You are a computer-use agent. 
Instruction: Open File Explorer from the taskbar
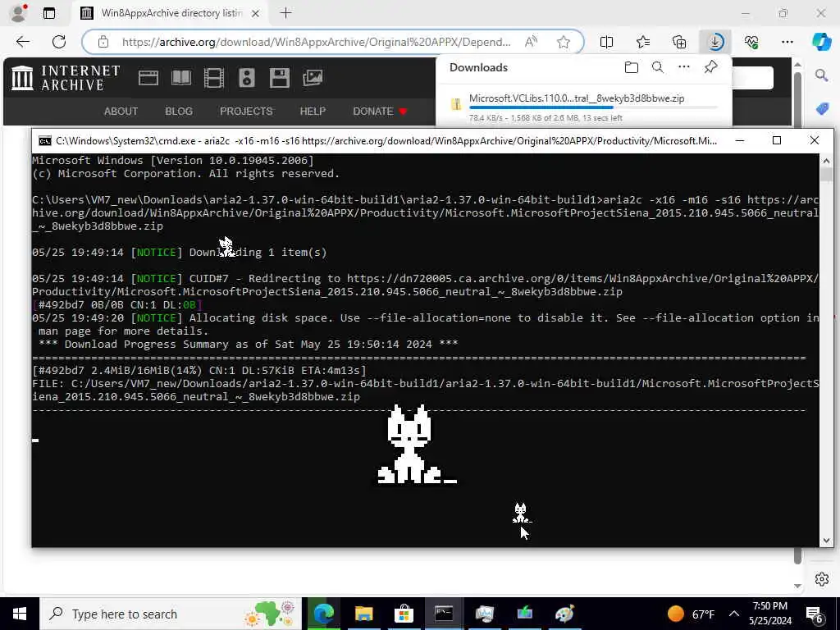[363, 614]
